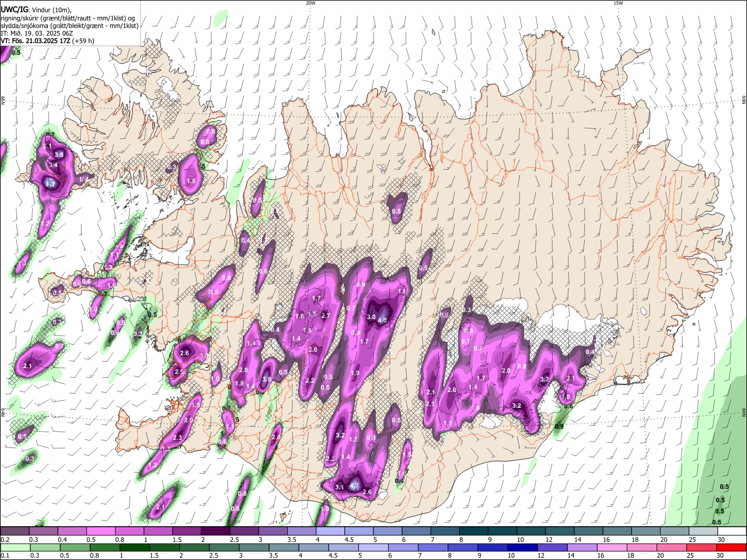Click the '4.0' precipitation value on the map

tap(383, 320)
